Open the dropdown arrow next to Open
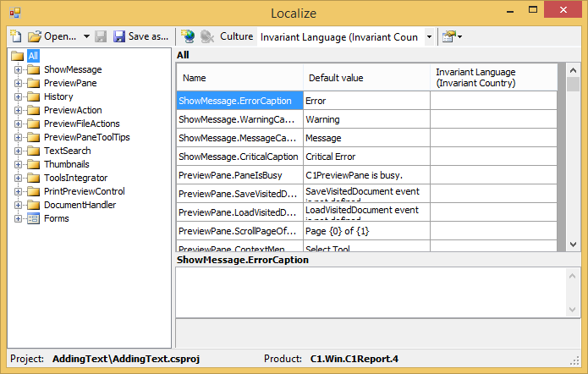Image resolution: width=588 pixels, height=374 pixels. (86, 36)
